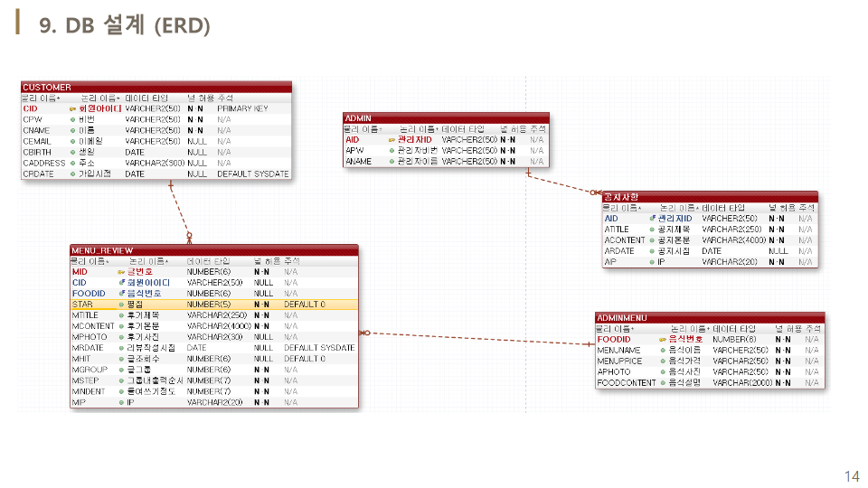Sort by 물리 이름 header in CUSTOMER table
This screenshot has height=488, width=868.
(41, 99)
